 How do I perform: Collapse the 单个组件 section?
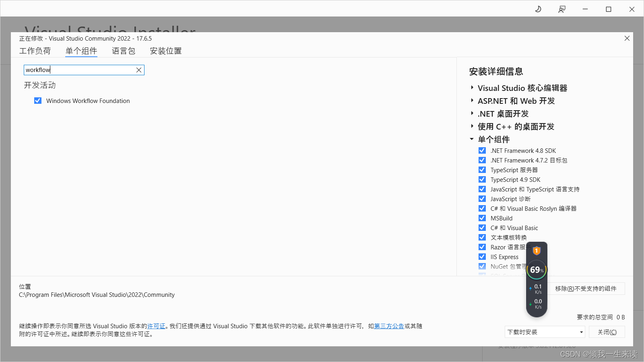click(x=472, y=139)
